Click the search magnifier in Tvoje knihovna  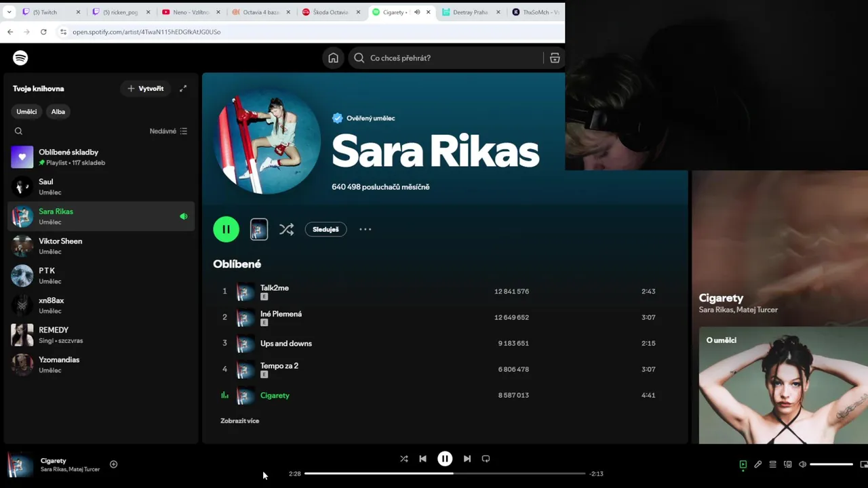(x=18, y=131)
